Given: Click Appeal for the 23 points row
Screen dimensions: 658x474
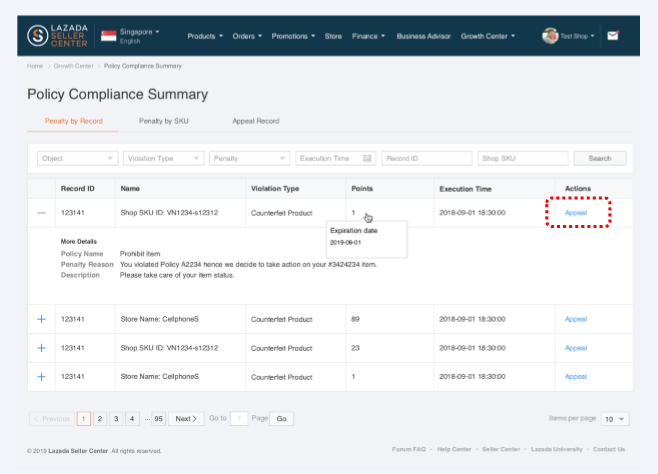Looking at the screenshot, I should (576, 348).
